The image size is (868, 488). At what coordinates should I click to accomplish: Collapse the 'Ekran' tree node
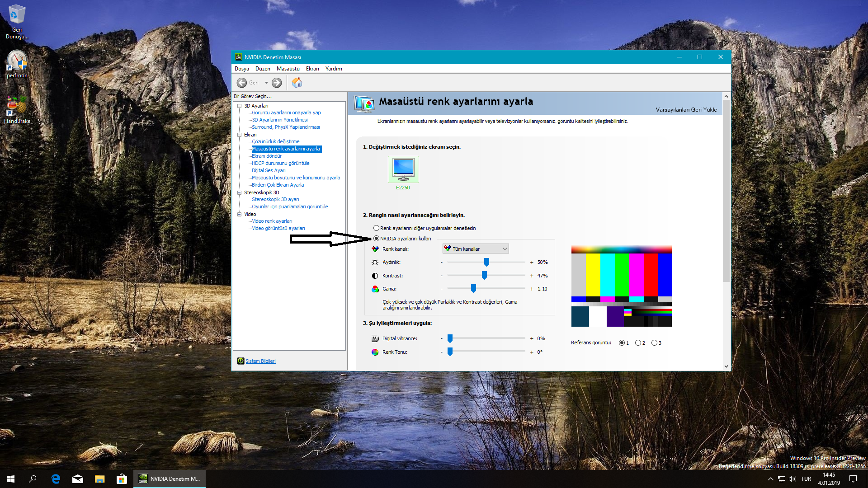[x=240, y=135]
